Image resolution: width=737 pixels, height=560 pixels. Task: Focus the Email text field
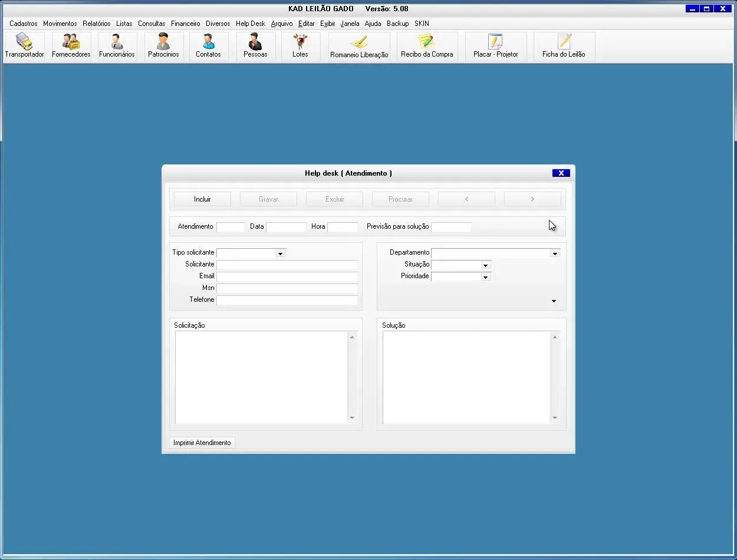tap(287, 276)
